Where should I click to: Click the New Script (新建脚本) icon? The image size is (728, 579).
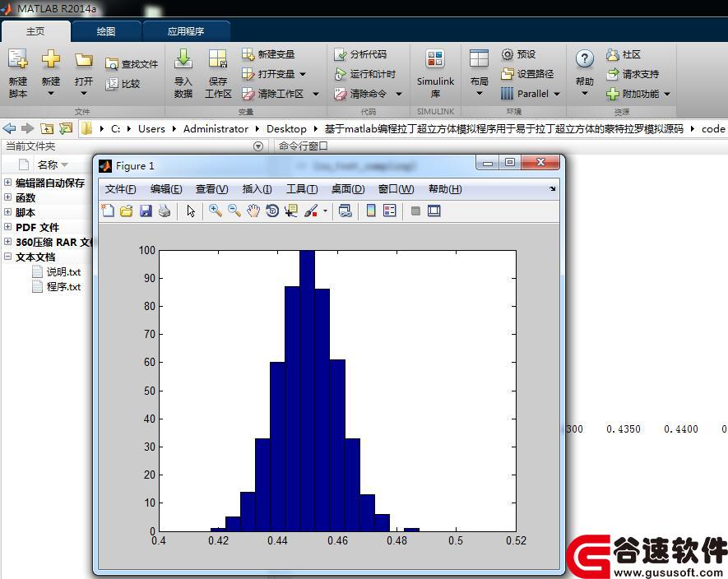coord(17,59)
